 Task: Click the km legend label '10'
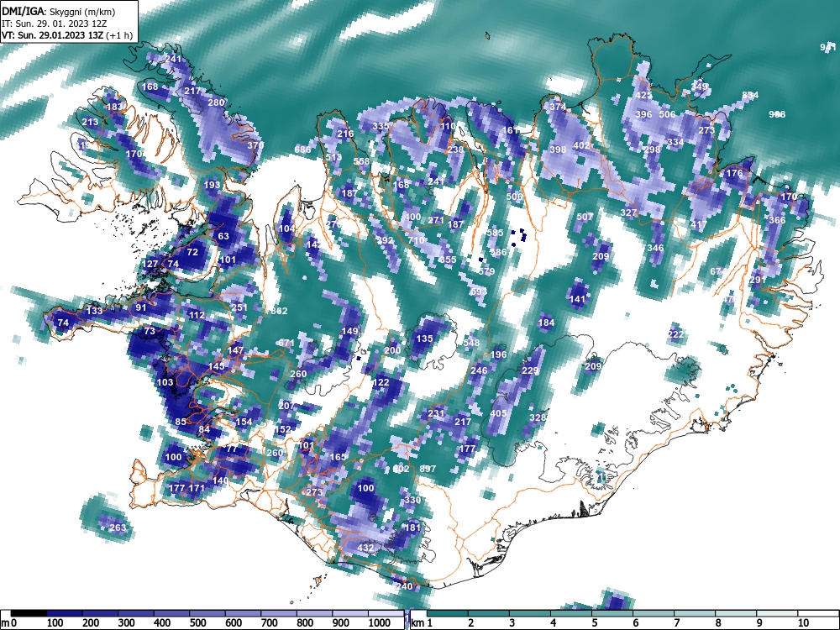coord(803,623)
